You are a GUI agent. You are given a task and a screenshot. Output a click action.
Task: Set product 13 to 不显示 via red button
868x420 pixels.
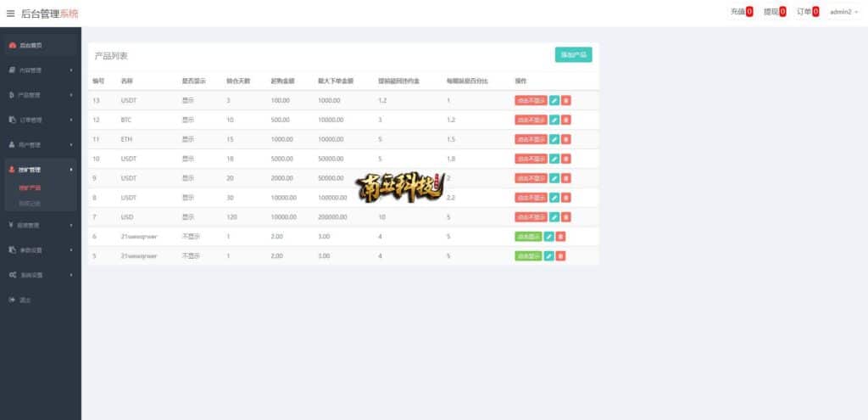(531, 100)
